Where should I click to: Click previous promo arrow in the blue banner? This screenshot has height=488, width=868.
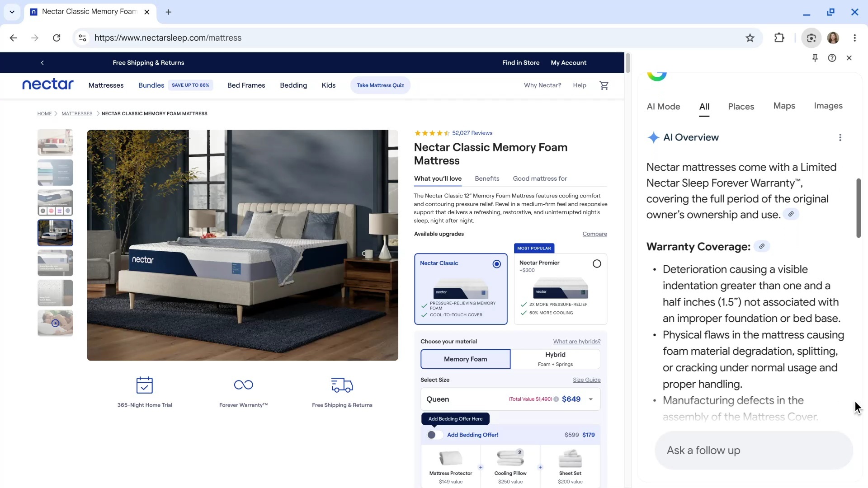click(x=42, y=63)
